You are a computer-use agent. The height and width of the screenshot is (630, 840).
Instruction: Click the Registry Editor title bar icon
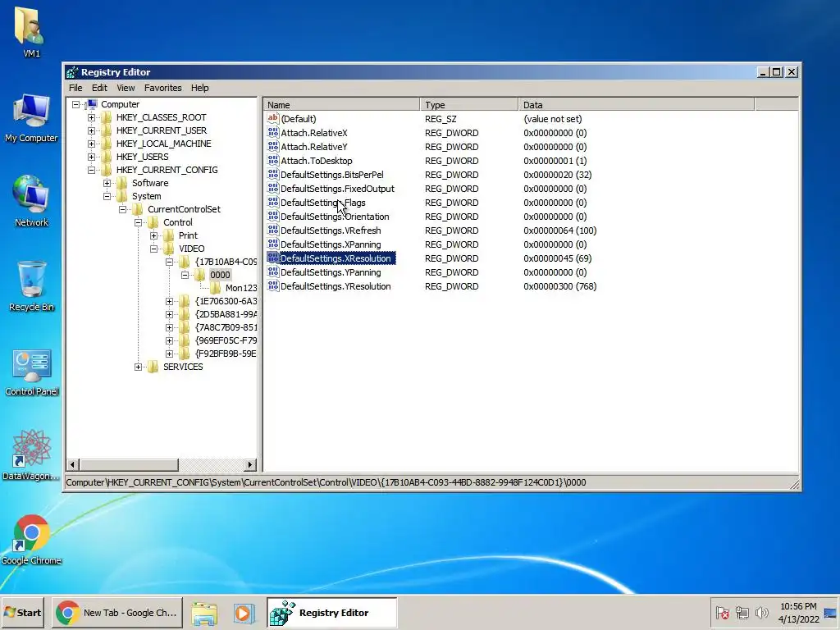tap(72, 72)
